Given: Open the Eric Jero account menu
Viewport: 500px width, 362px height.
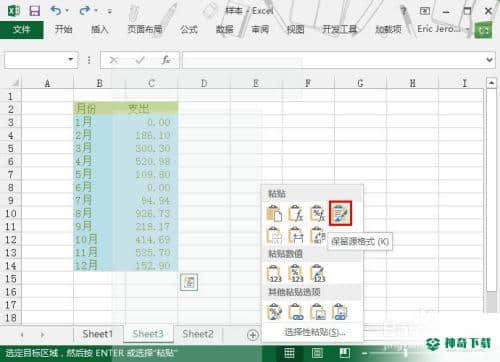Looking at the screenshot, I should (443, 29).
